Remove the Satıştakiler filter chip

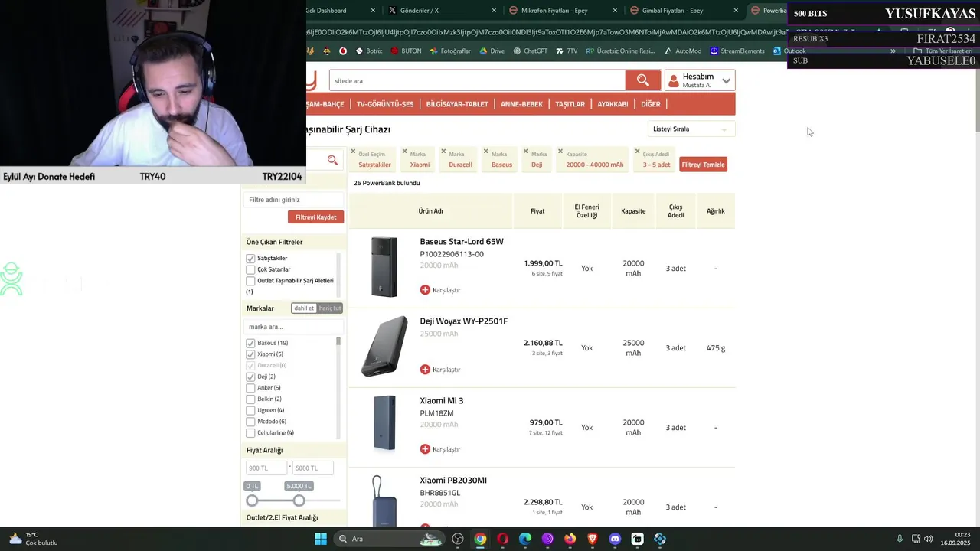353,151
